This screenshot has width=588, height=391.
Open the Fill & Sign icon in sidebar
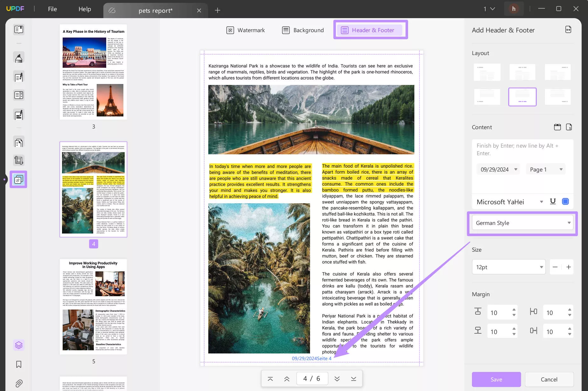click(x=19, y=115)
